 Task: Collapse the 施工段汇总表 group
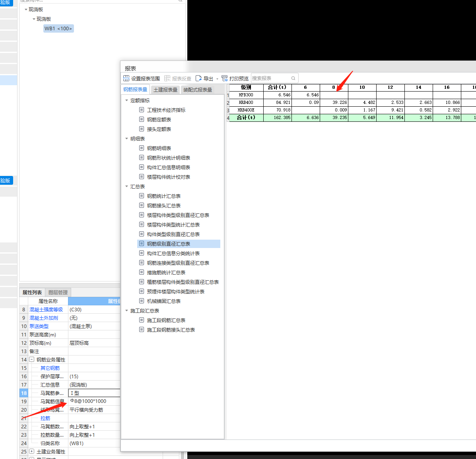pyautogui.click(x=126, y=311)
